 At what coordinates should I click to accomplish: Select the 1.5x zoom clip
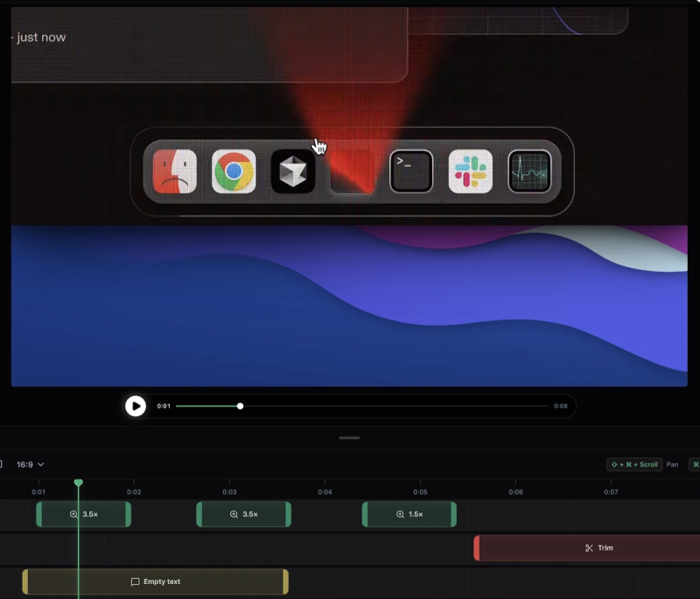point(409,514)
